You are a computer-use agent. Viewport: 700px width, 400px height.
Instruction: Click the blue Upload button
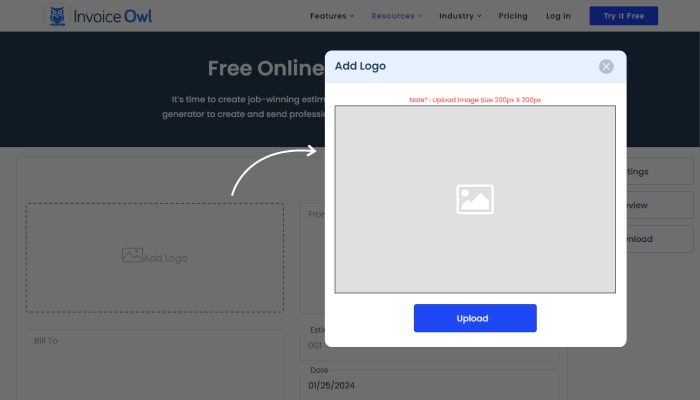pos(475,318)
